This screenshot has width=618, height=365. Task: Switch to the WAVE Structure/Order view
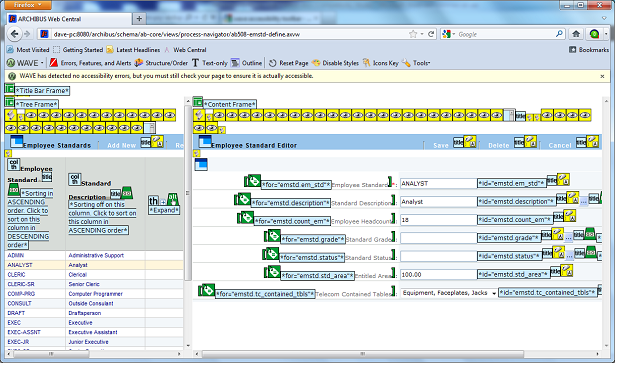[x=161, y=63]
